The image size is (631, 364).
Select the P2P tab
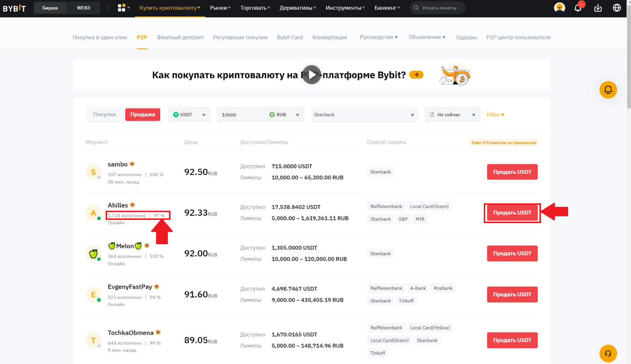tap(142, 37)
